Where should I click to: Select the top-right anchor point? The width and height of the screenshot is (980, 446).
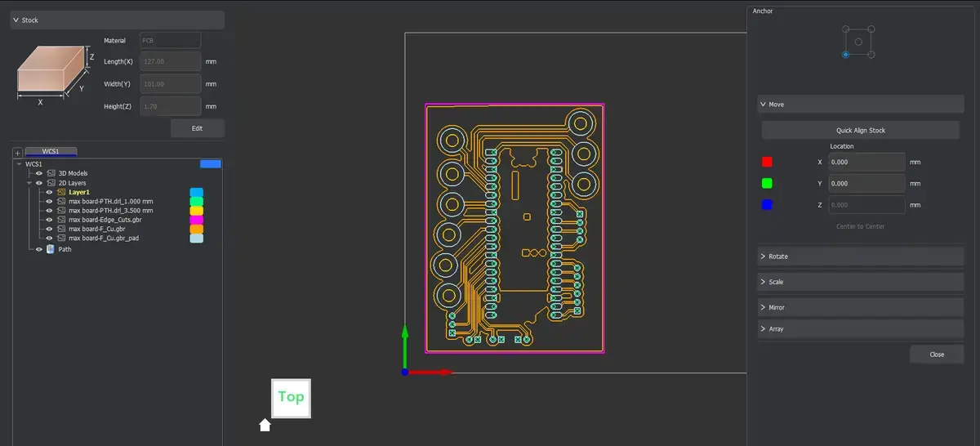point(871,29)
